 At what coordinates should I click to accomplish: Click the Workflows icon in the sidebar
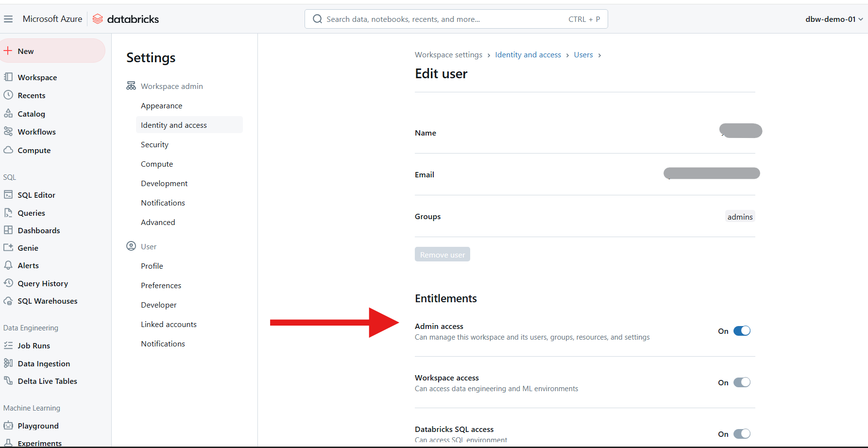(8, 131)
